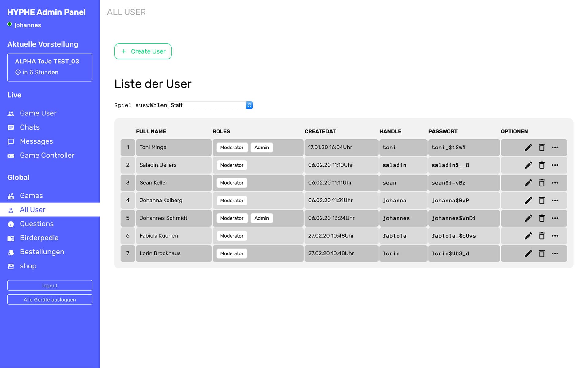Select the Games icon under Global

coord(11,195)
